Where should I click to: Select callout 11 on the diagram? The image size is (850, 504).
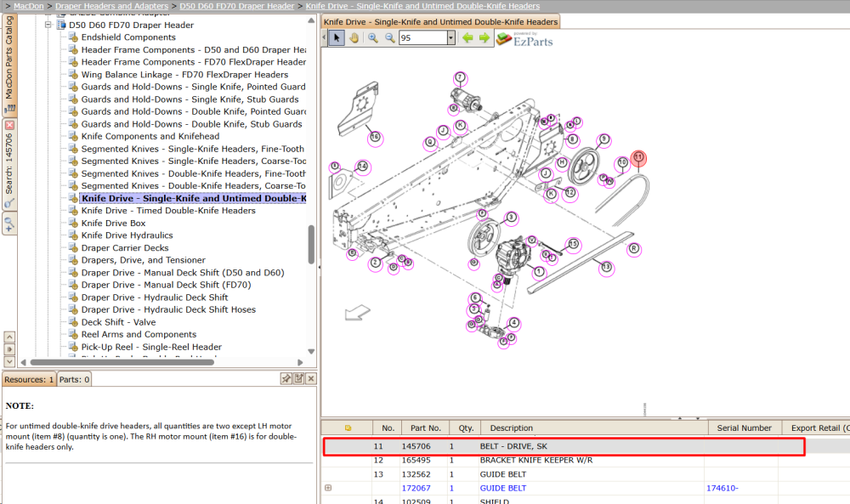tap(638, 158)
